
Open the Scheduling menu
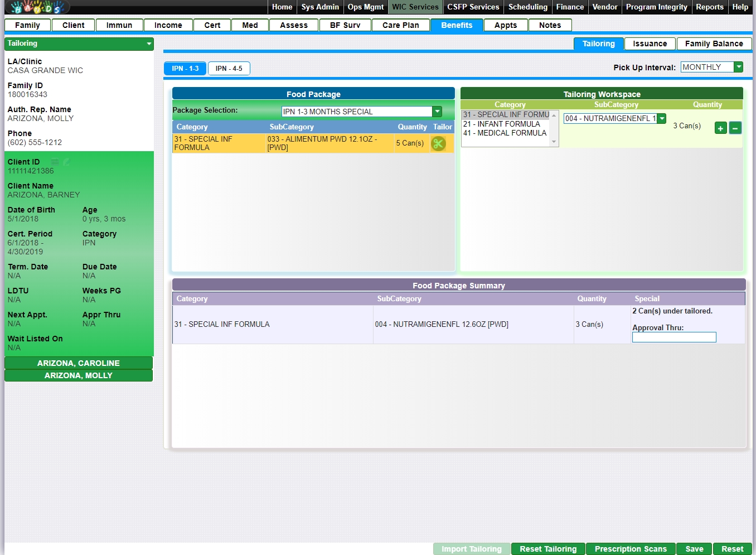click(x=527, y=7)
